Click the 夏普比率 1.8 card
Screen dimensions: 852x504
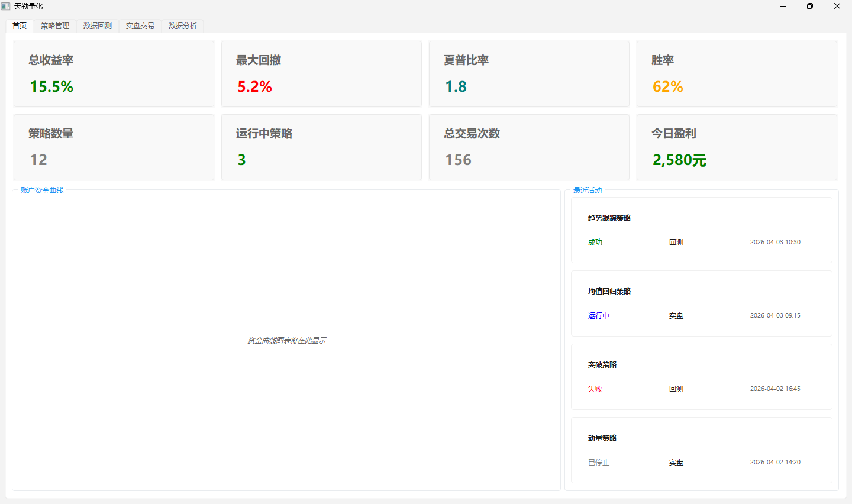529,74
